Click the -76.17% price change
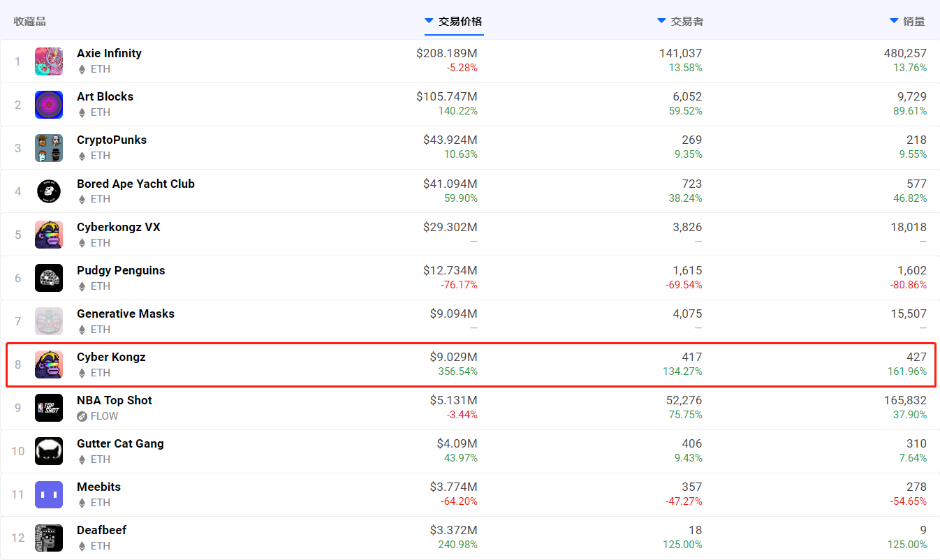 459,284
